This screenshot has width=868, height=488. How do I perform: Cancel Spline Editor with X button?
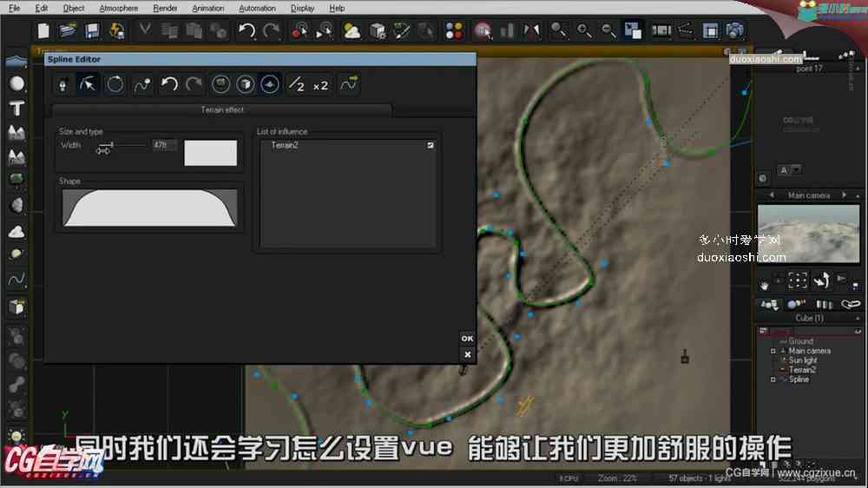pyautogui.click(x=467, y=354)
